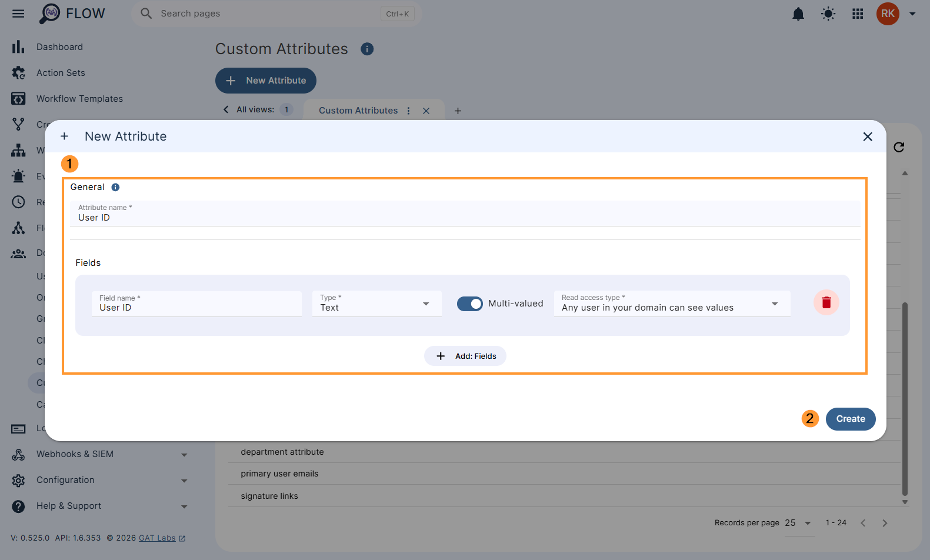The height and width of the screenshot is (560, 930).
Task: Click the RK user avatar
Action: click(x=888, y=14)
